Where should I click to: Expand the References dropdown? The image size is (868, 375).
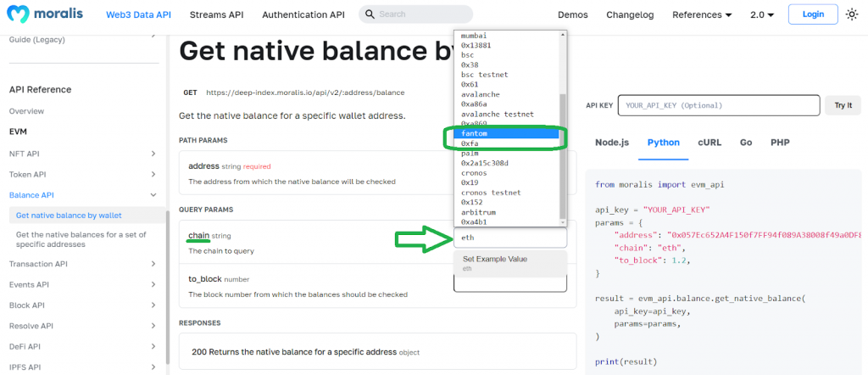coord(702,15)
